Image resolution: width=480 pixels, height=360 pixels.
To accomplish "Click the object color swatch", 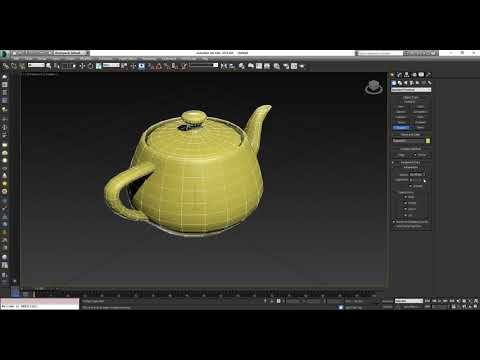I will pos(428,141).
